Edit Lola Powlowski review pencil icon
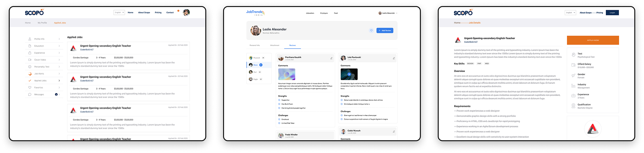This screenshot has height=153, width=644. pyautogui.click(x=394, y=58)
